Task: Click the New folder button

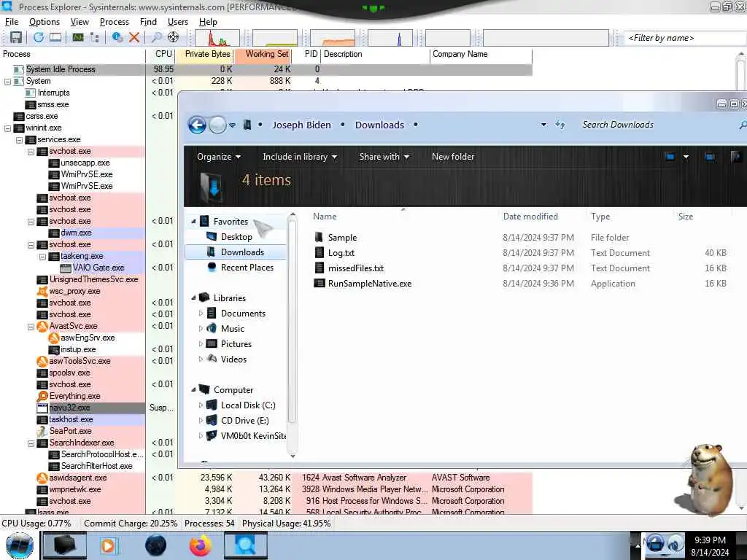Action: (x=453, y=157)
